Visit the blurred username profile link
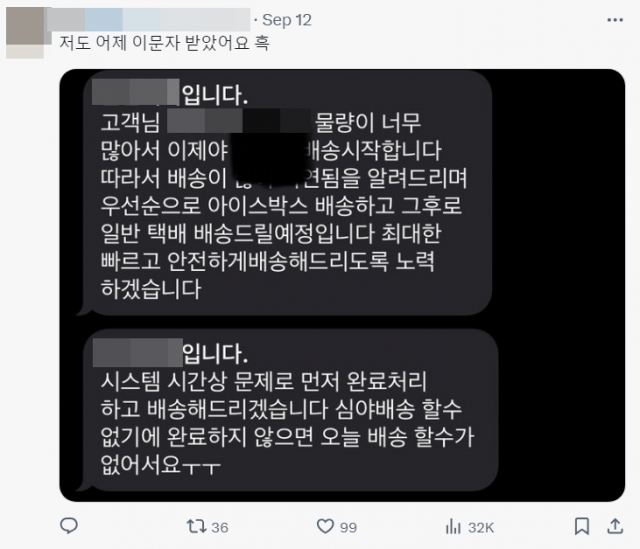The width and height of the screenshot is (640, 549). [148, 19]
